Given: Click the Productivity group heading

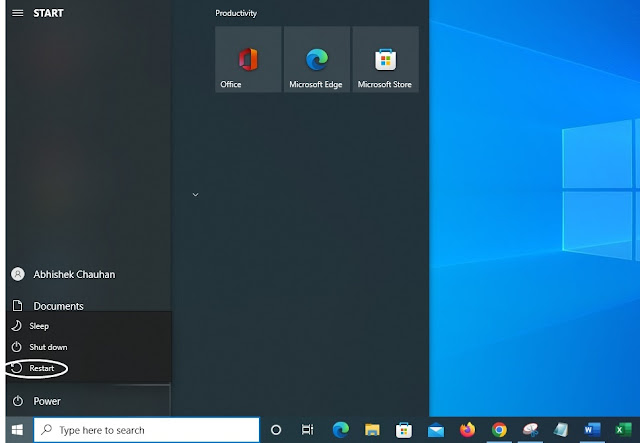Looking at the screenshot, I should (x=236, y=13).
